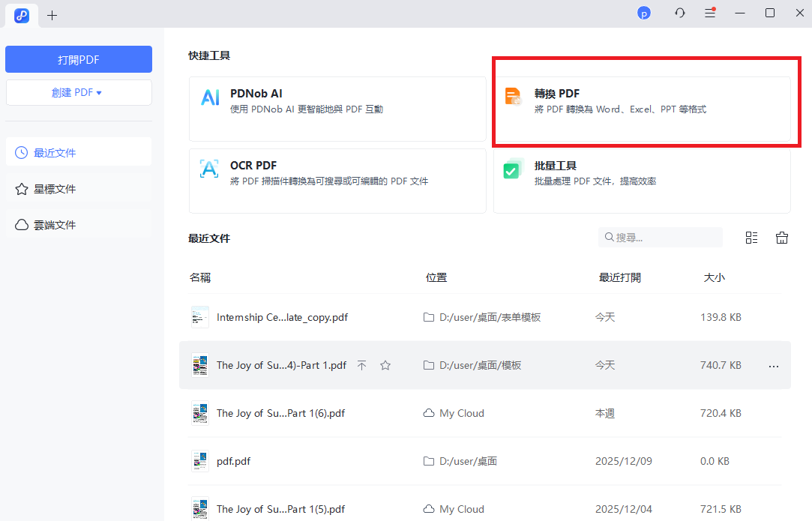Click the headset support icon
The height and width of the screenshot is (521, 812).
(680, 13)
